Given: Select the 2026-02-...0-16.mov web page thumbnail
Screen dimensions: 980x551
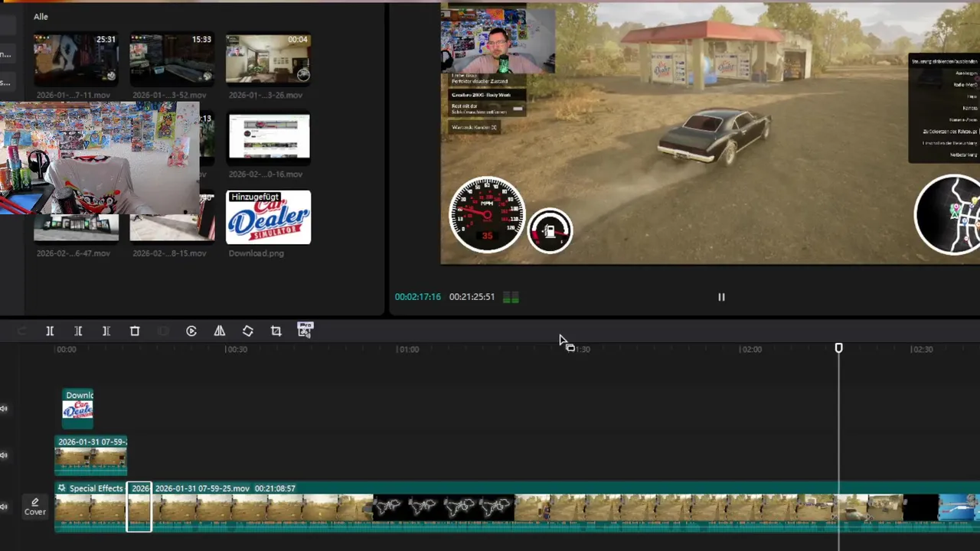Looking at the screenshot, I should [x=269, y=138].
